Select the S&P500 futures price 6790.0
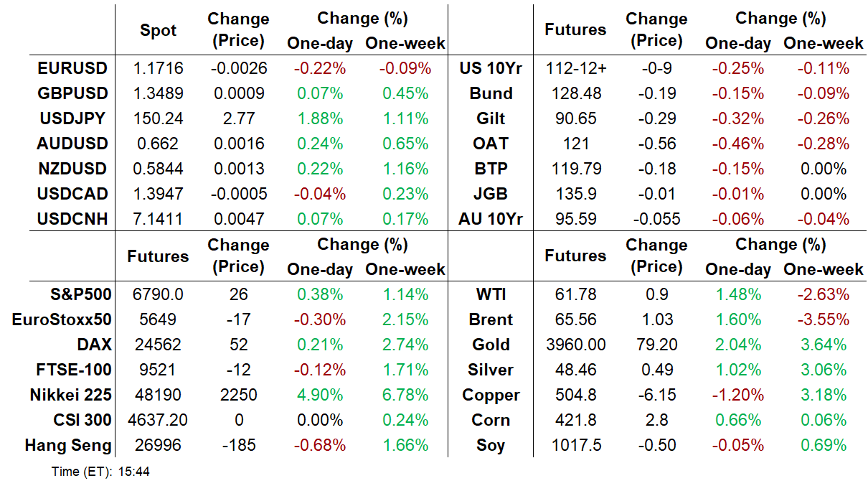 tap(158, 295)
